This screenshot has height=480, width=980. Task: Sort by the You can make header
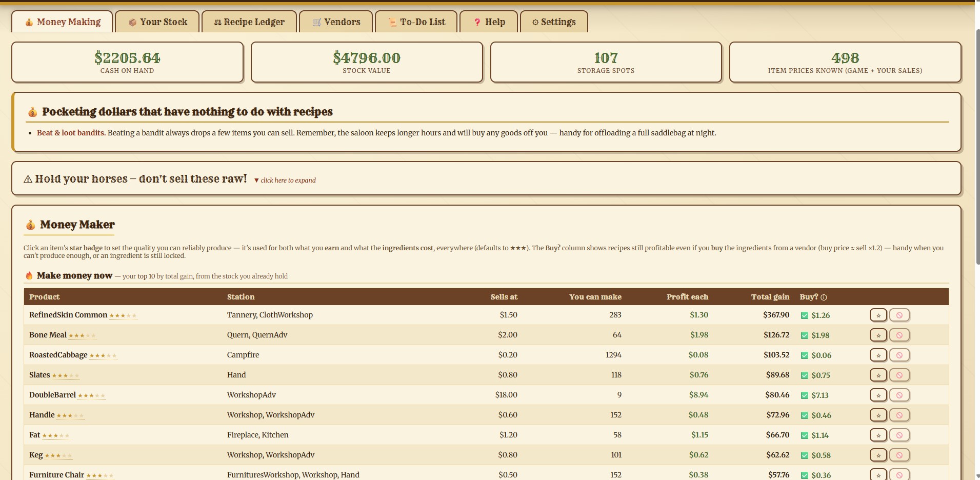[x=595, y=297]
